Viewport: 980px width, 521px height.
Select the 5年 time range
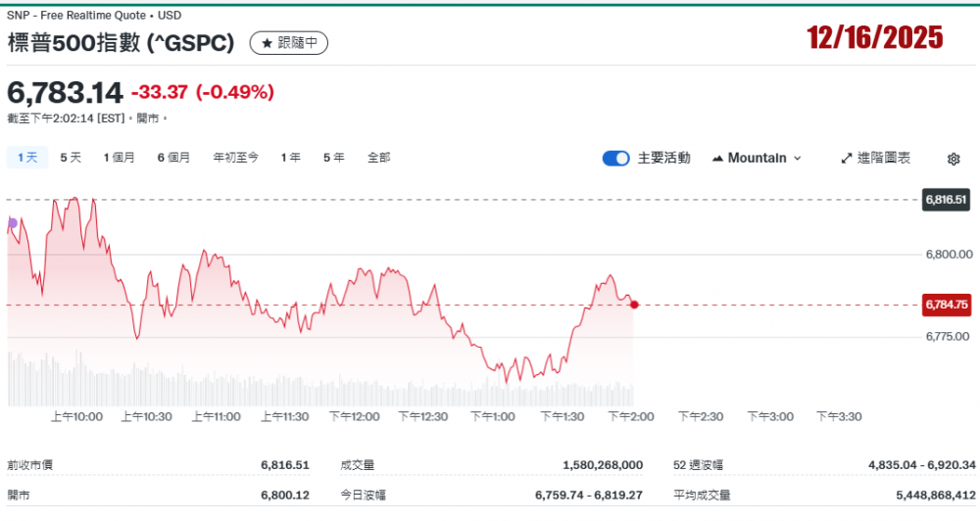point(333,158)
